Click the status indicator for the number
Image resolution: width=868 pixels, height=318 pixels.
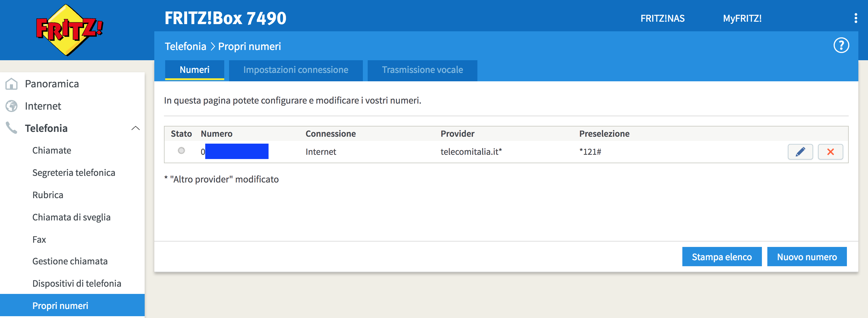181,151
